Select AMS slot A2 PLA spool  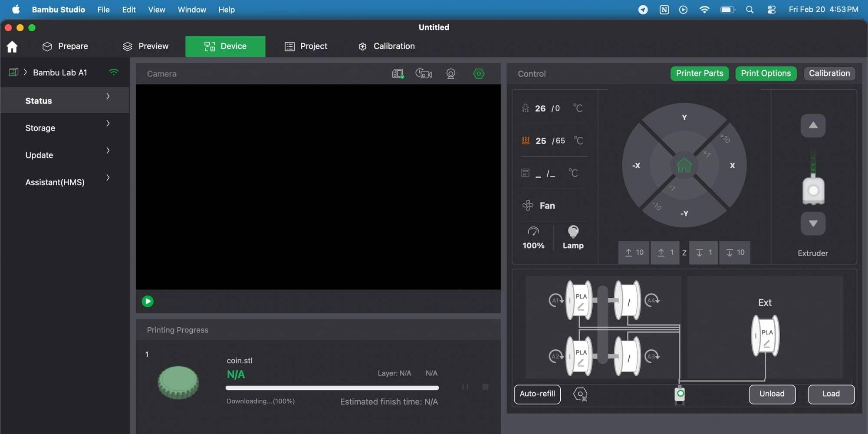(x=579, y=356)
